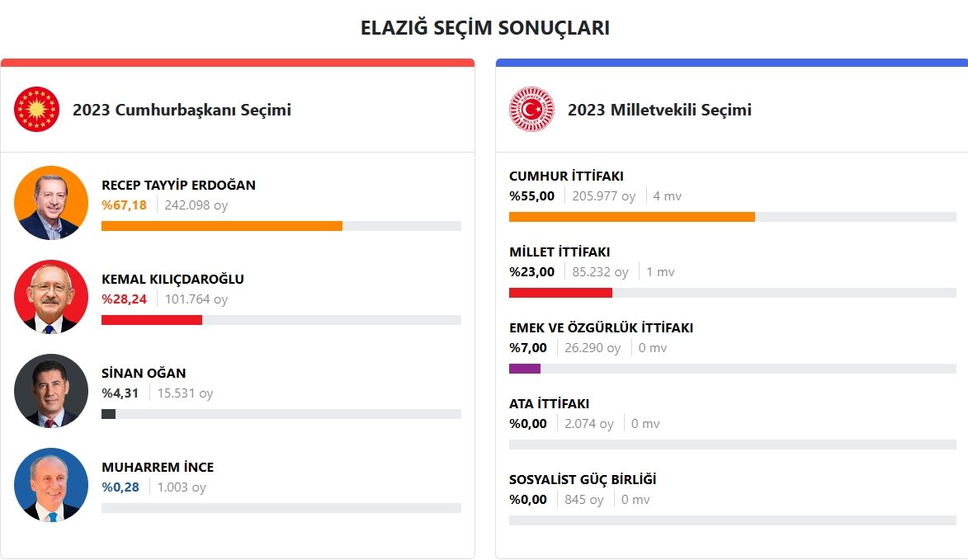Select the ATA İTTİFAKI alliance label
Screen dimensions: 968x560
[x=549, y=403]
